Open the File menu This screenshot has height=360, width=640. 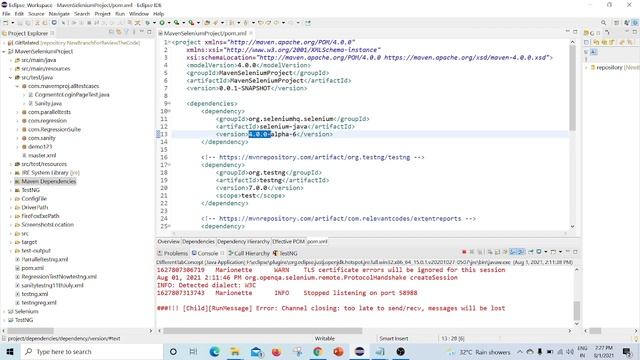click(6, 13)
